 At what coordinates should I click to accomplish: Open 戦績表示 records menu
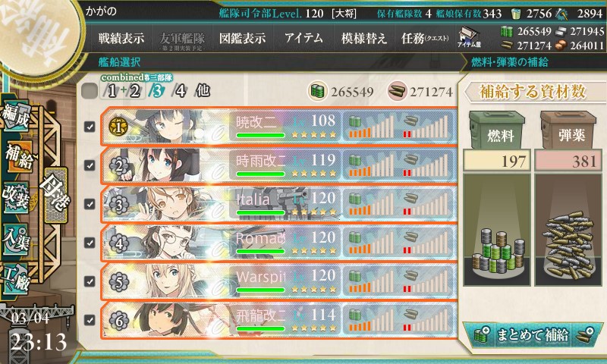(x=121, y=38)
